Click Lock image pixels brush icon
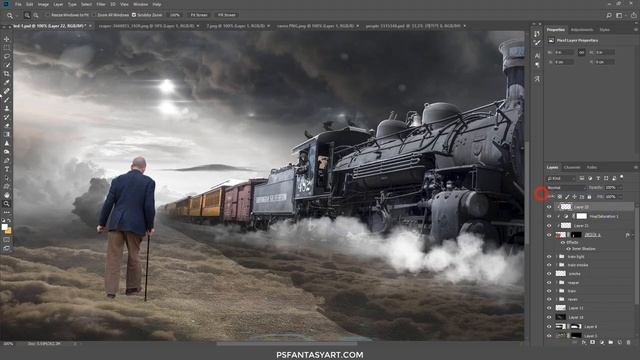Image resolution: width=640 pixels, height=360 pixels. (x=567, y=197)
